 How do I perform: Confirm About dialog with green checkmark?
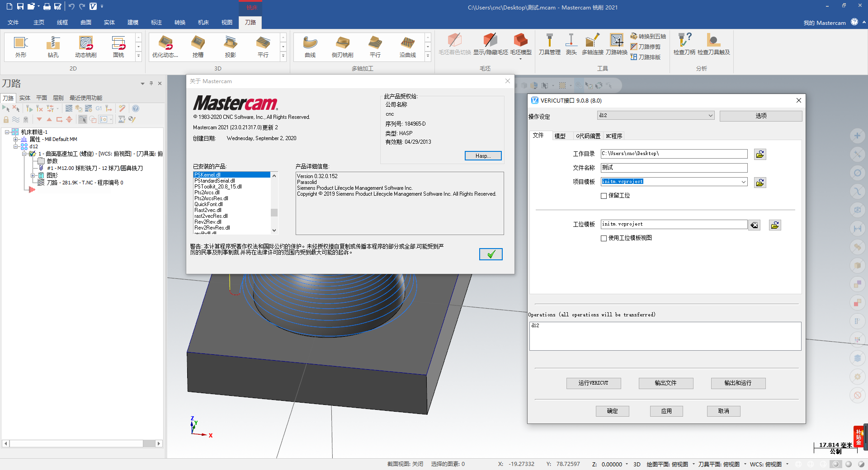tap(491, 254)
